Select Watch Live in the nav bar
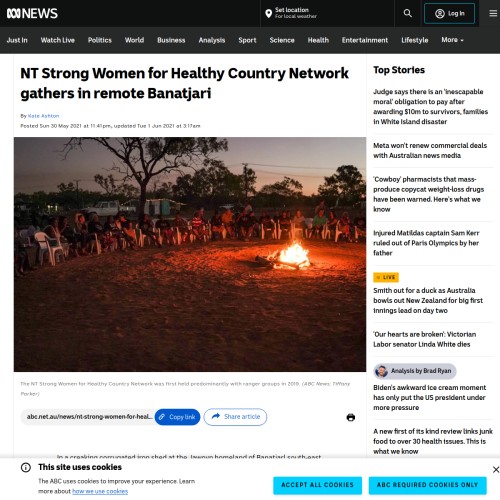500x500 pixels. click(x=58, y=40)
